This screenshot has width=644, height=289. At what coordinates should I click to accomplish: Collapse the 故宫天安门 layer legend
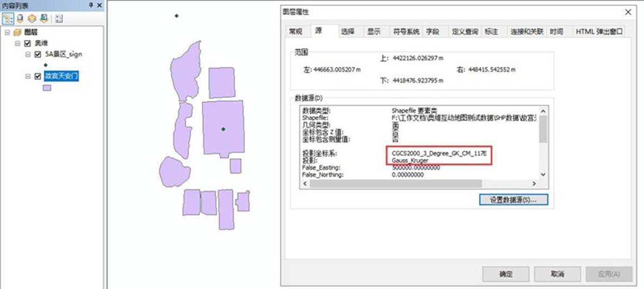[x=28, y=77]
